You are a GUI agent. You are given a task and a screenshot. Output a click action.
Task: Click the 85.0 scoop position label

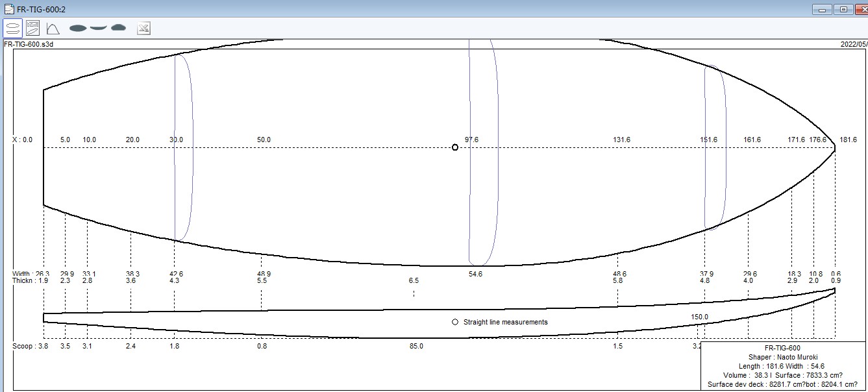[x=416, y=347]
